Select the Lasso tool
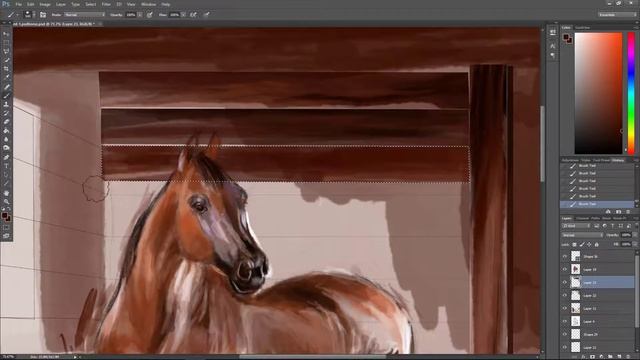The height and width of the screenshot is (360, 640). click(x=6, y=51)
